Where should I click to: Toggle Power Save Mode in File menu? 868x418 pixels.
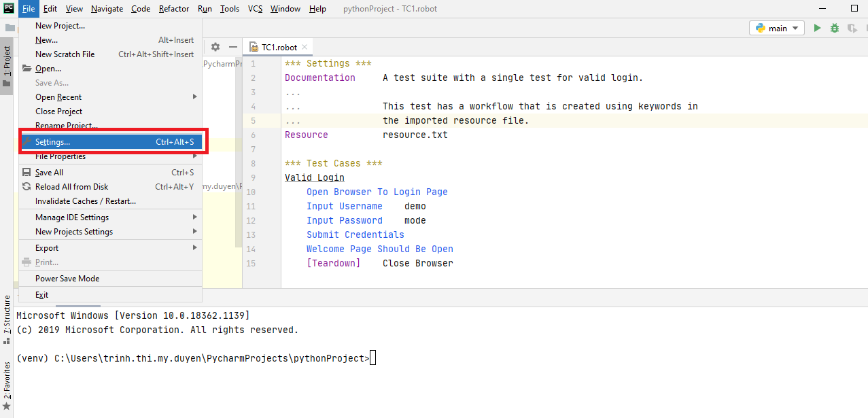[x=67, y=279]
